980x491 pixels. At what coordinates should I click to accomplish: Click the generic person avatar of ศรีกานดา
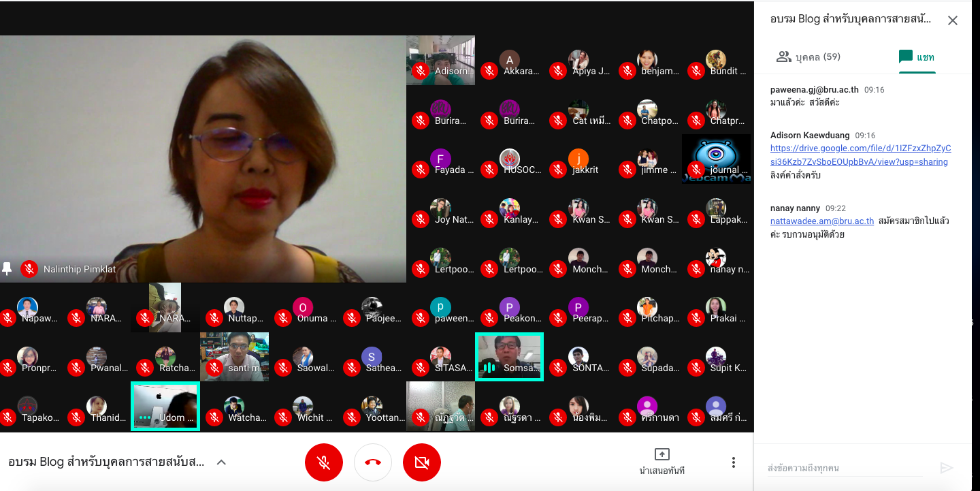(647, 407)
